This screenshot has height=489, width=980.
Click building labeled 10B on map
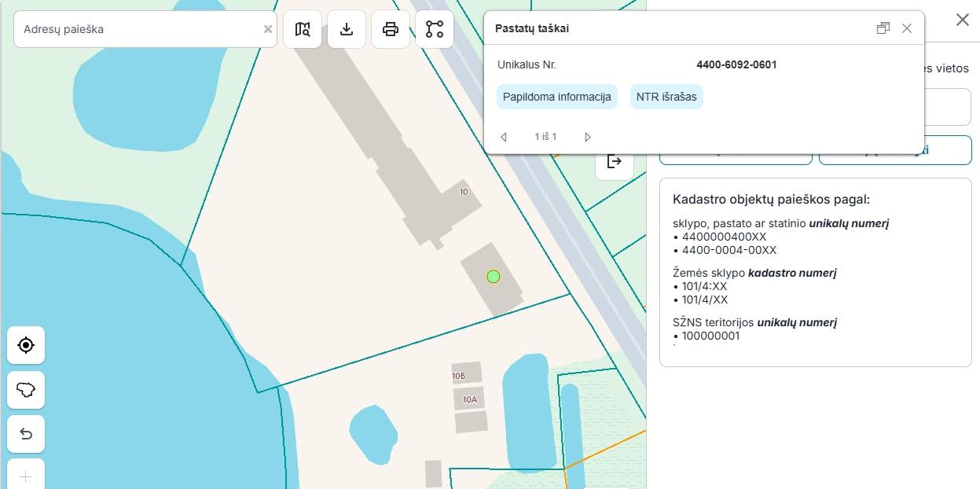pos(467,374)
